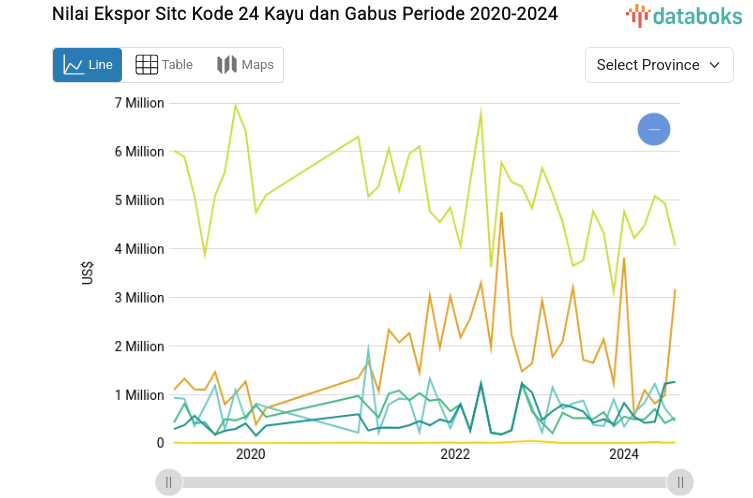Click the folded map icon
Viewport: 753px width, 498px height.
coord(227,65)
